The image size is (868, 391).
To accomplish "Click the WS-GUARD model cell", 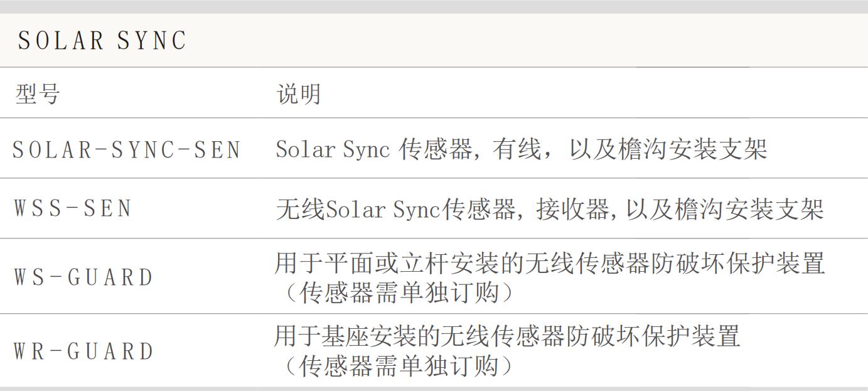I will 83,277.
